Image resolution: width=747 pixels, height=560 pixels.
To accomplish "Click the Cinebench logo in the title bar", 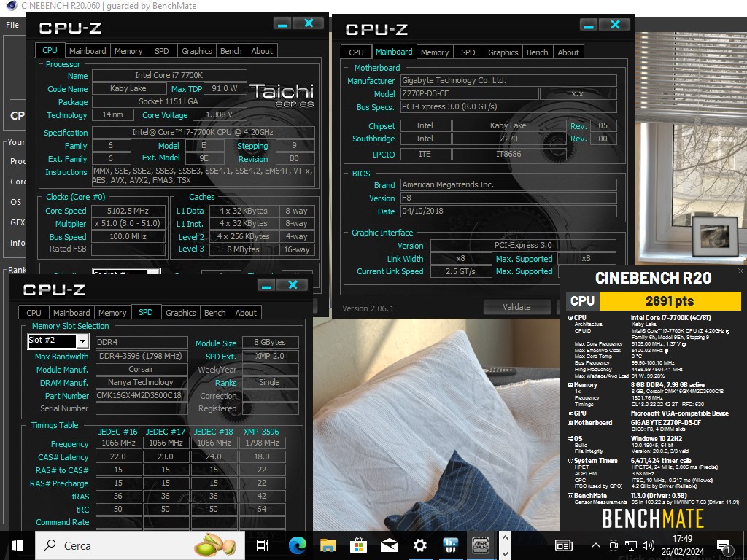I will click(x=12, y=6).
